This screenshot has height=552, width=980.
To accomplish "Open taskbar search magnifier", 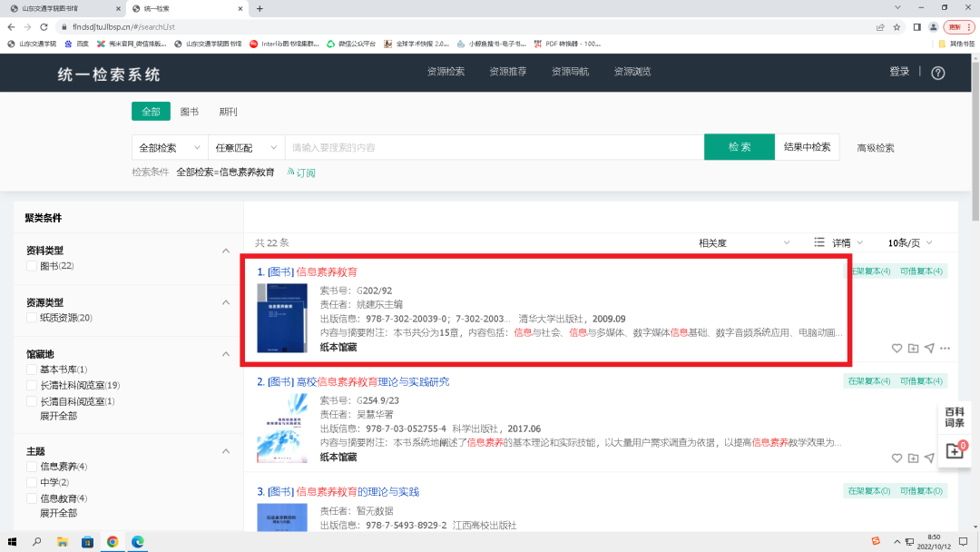I will [37, 542].
